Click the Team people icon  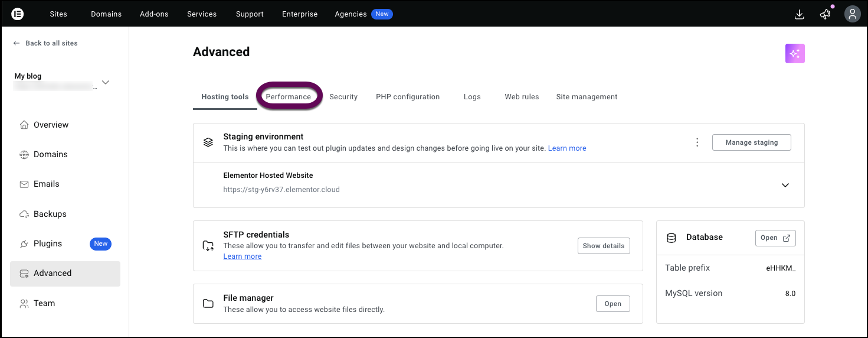click(x=24, y=303)
